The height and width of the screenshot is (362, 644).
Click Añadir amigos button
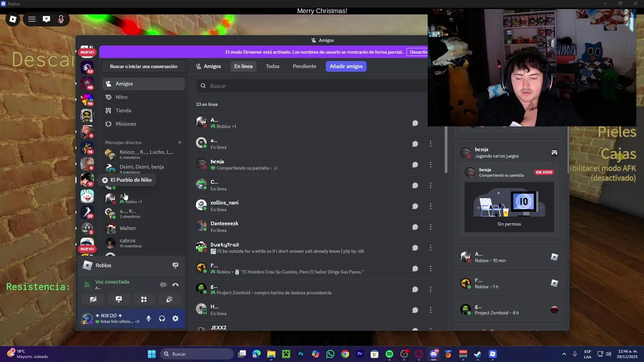[346, 66]
